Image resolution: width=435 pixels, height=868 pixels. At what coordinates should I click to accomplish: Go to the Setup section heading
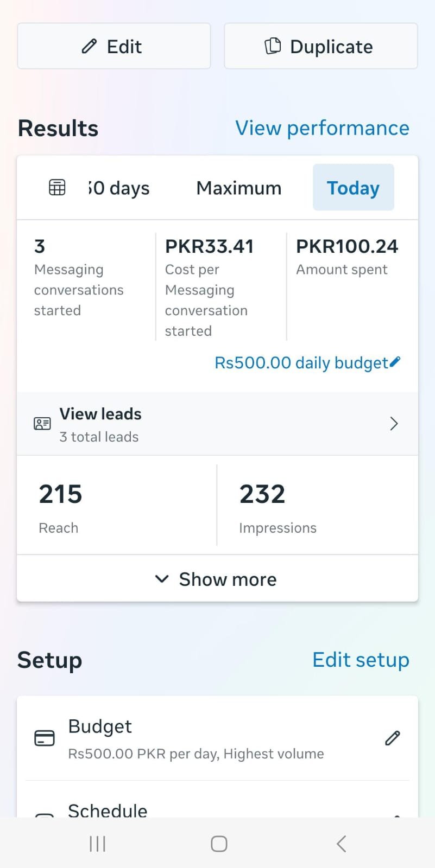(49, 660)
